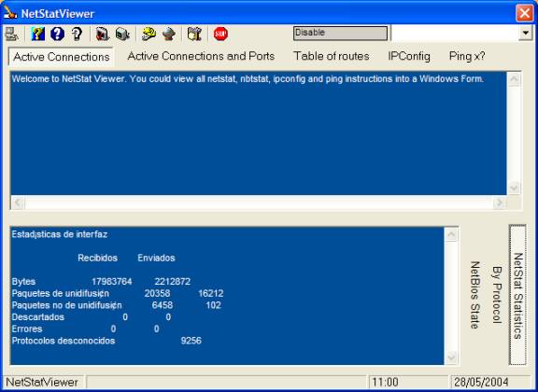Click the 'Recibidos' column header text
The image size is (538, 392).
pos(97,258)
